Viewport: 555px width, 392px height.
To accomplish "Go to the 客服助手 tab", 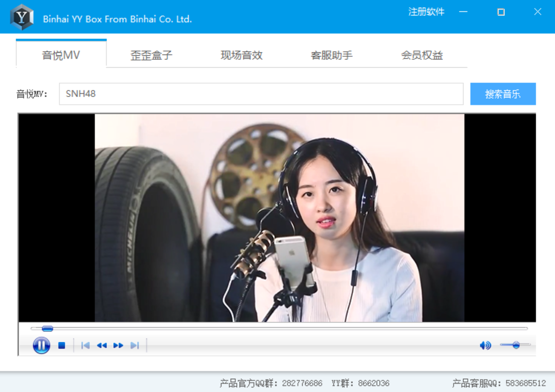I will pos(332,55).
